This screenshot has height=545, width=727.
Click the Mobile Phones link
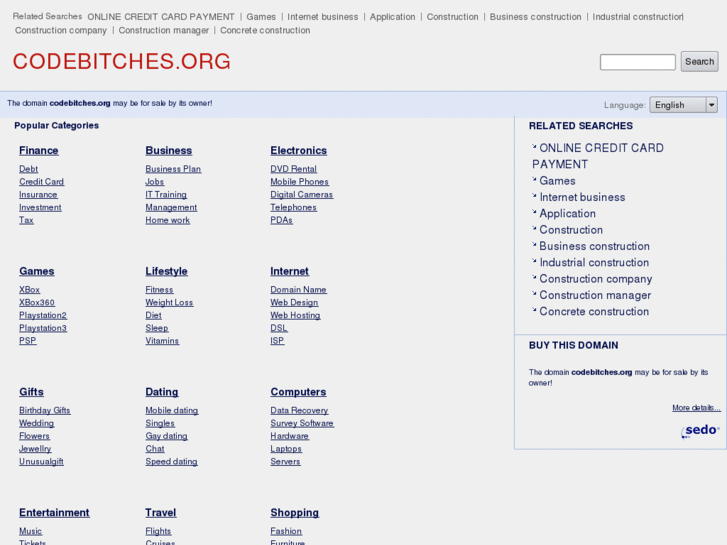[300, 182]
